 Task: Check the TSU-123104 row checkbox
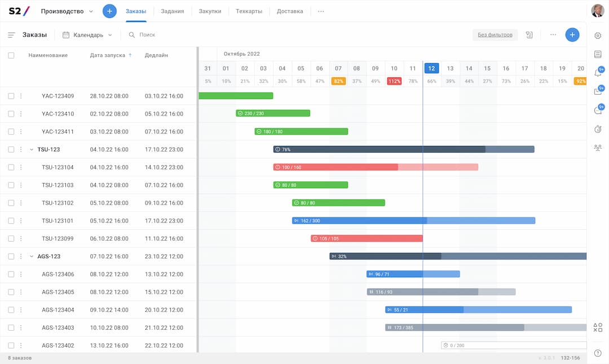(x=11, y=167)
